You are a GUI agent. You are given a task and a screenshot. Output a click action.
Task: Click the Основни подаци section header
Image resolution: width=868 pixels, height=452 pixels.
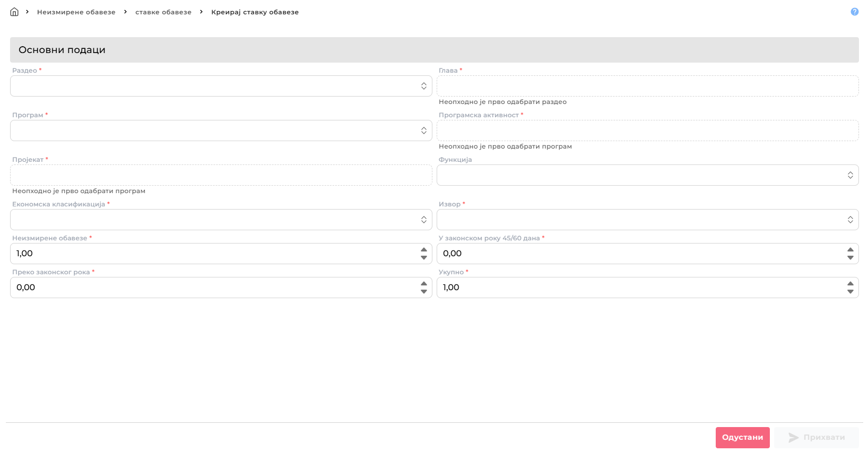pos(435,50)
